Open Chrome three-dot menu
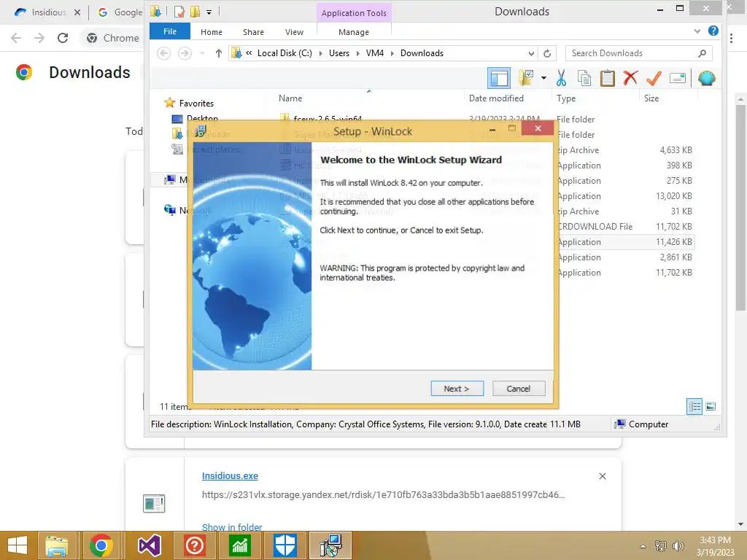Viewport: 747px width, 560px height. (x=731, y=38)
